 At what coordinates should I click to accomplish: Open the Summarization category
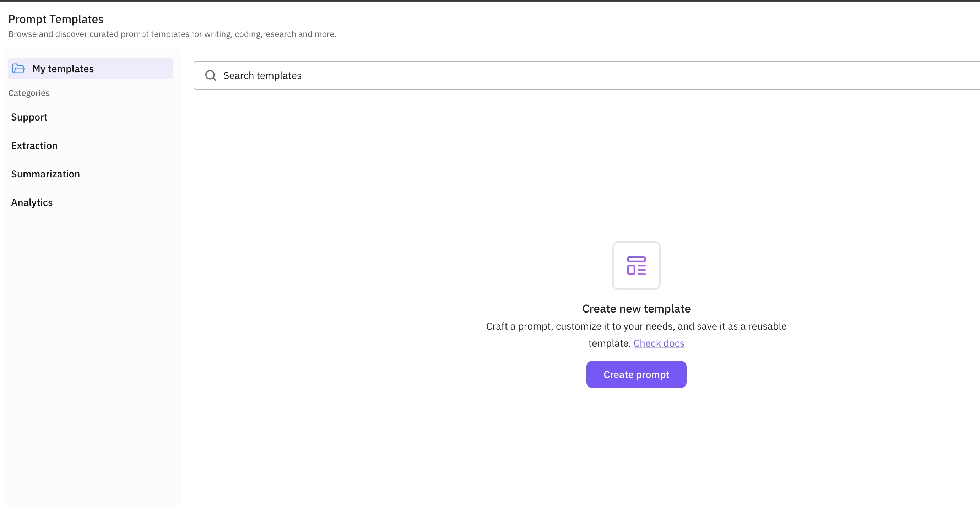tap(45, 174)
